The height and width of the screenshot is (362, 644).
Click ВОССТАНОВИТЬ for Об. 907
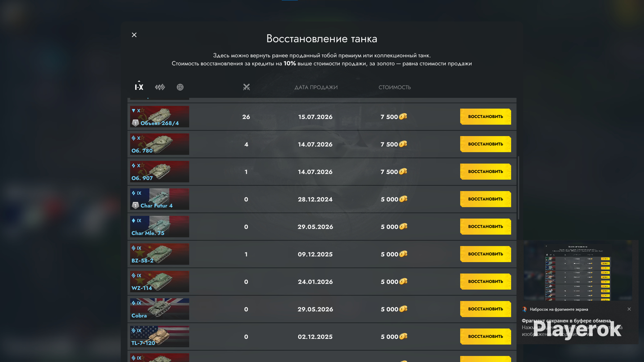tap(485, 172)
